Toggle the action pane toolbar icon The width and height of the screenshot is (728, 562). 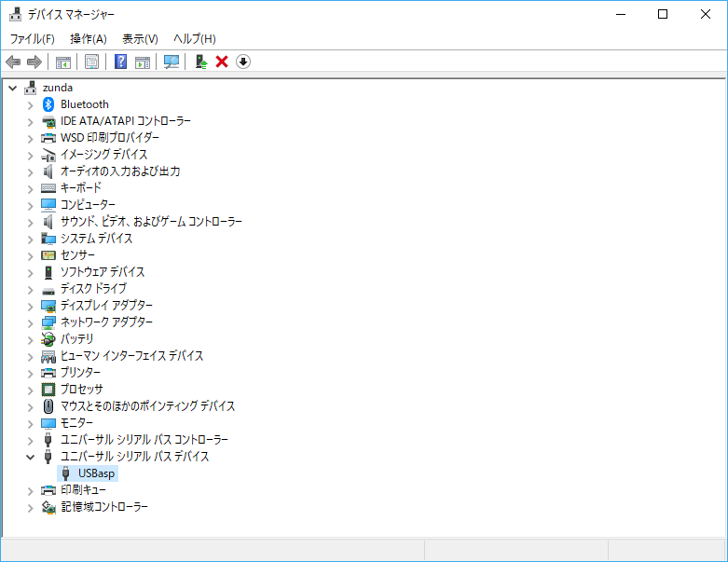(x=143, y=62)
